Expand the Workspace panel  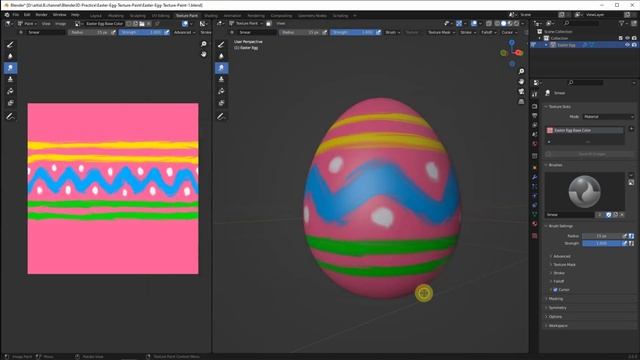[x=557, y=326]
